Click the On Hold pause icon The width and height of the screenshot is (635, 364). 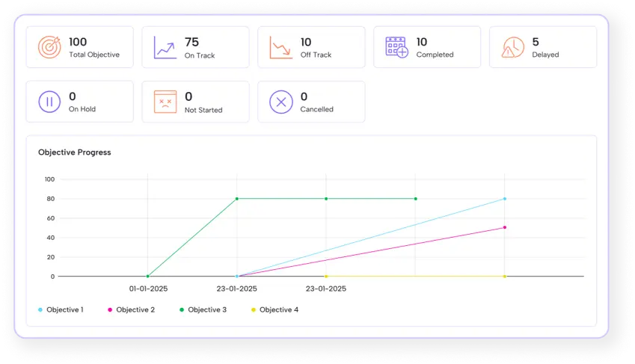49,102
